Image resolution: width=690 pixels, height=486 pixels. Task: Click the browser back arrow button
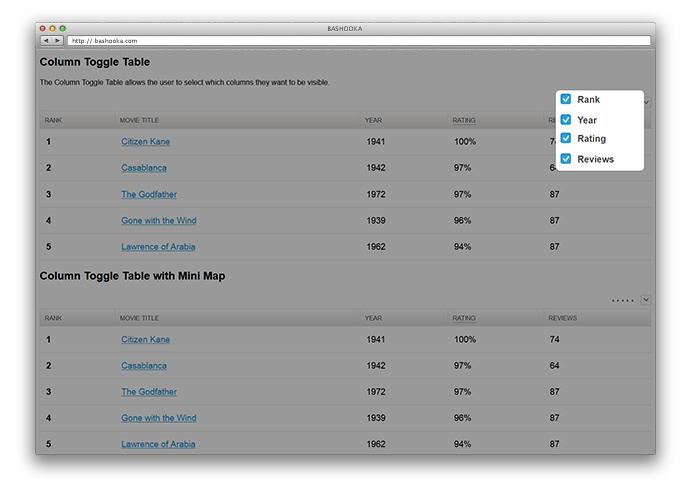[46, 41]
